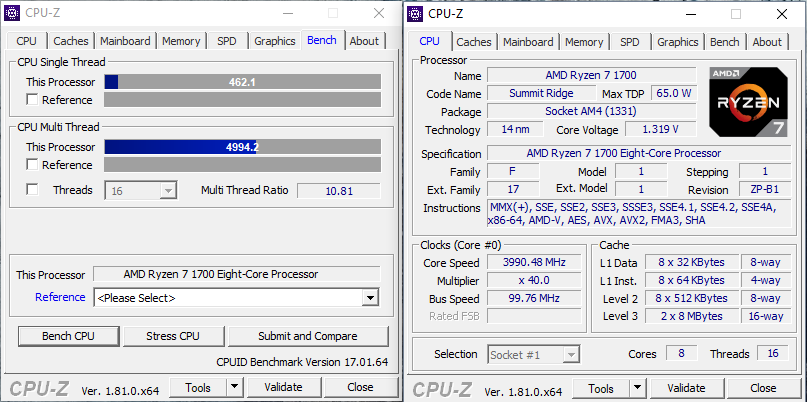Minimize the left CPU-Z window
807x402 pixels.
coord(287,13)
